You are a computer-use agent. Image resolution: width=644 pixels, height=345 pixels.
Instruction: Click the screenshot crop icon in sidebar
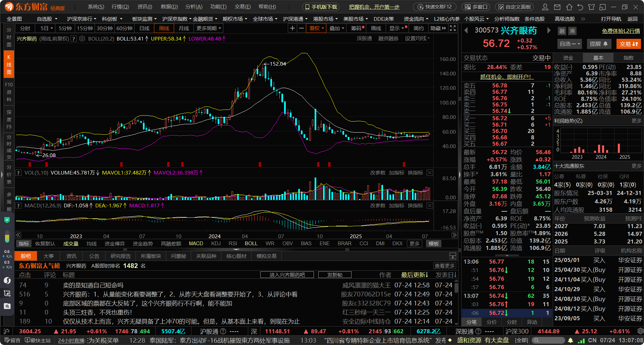tap(7, 293)
